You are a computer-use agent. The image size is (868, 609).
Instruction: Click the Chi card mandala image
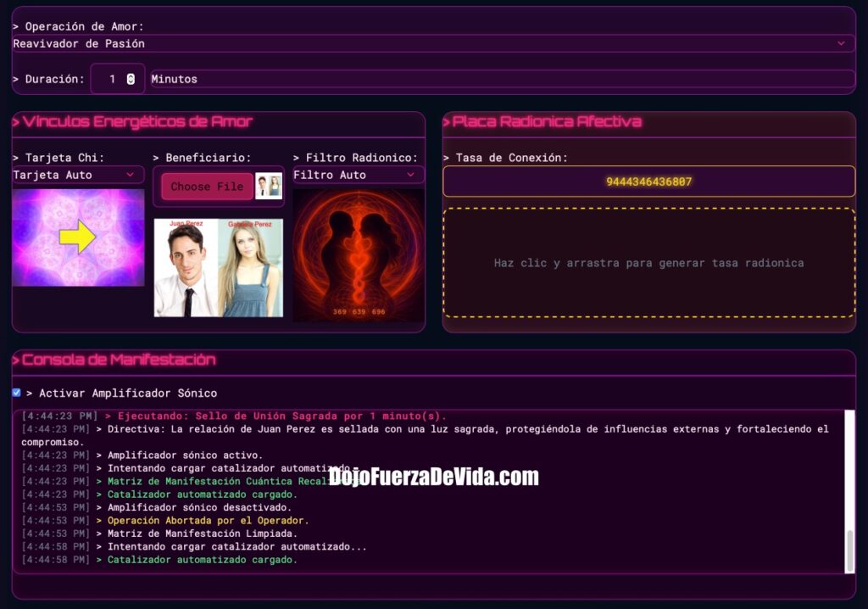pyautogui.click(x=78, y=237)
